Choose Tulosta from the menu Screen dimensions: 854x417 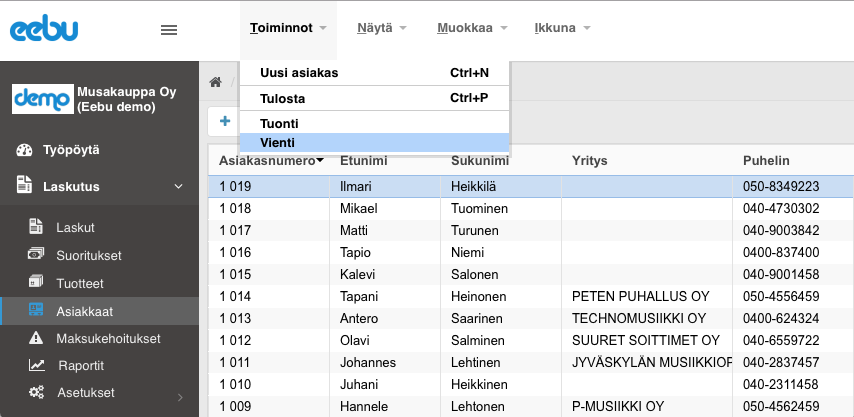tap(374, 99)
